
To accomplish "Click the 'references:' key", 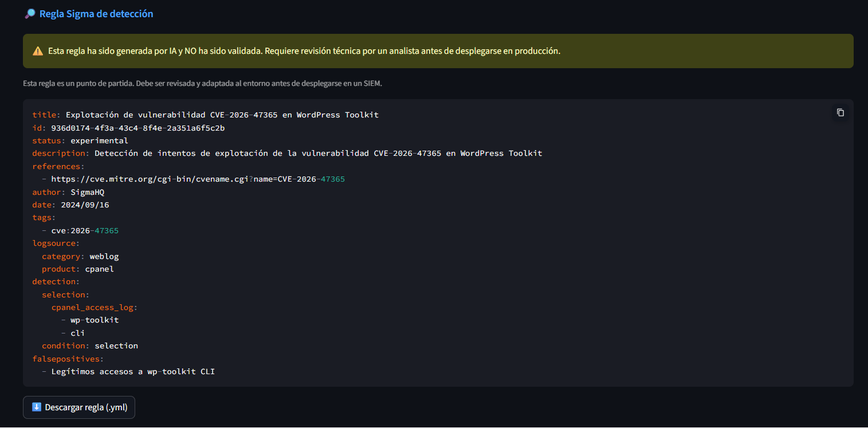I will [x=58, y=166].
